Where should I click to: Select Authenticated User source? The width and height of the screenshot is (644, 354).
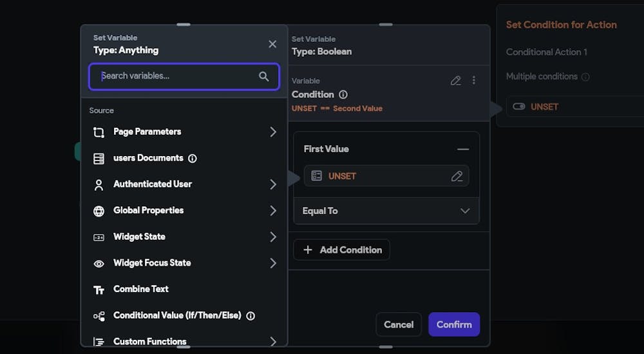click(184, 184)
